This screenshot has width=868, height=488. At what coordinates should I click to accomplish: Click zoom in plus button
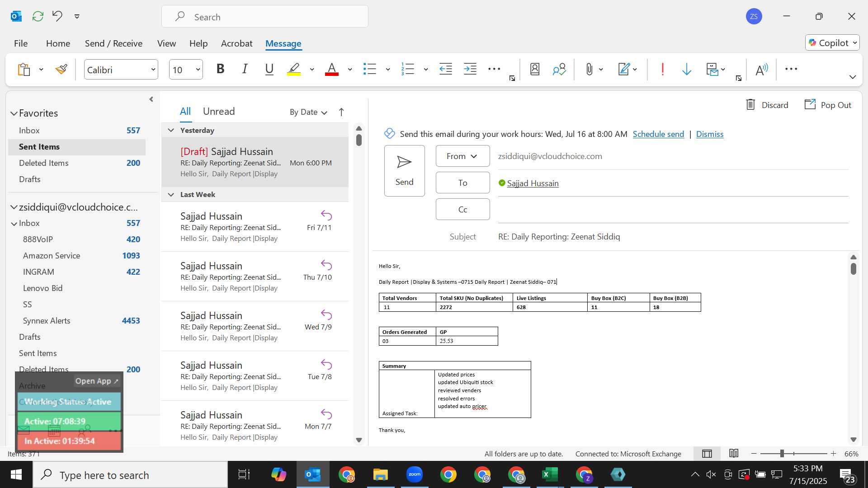833,453
